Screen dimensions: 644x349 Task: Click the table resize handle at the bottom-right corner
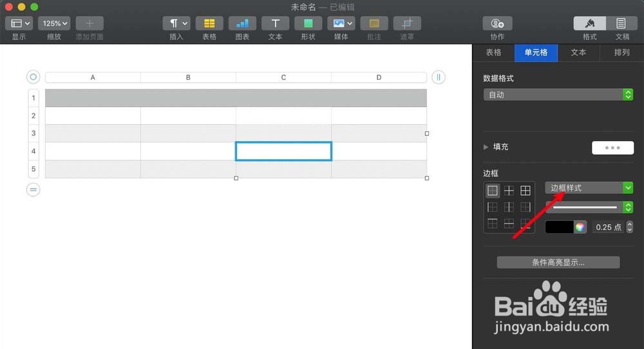tap(427, 178)
